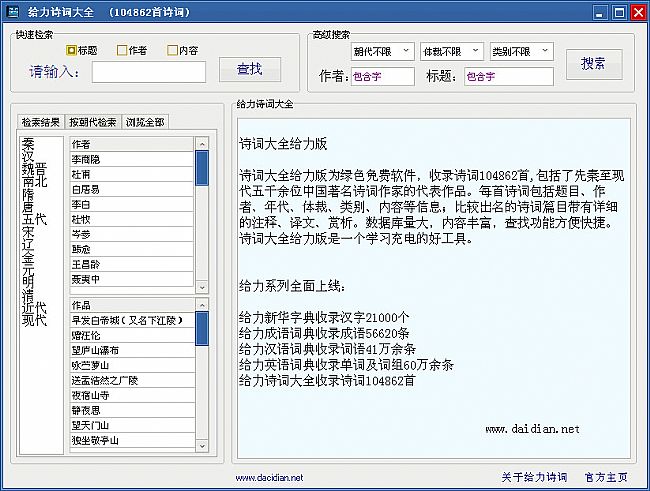Open the 关于给力诗词 link

point(534,477)
